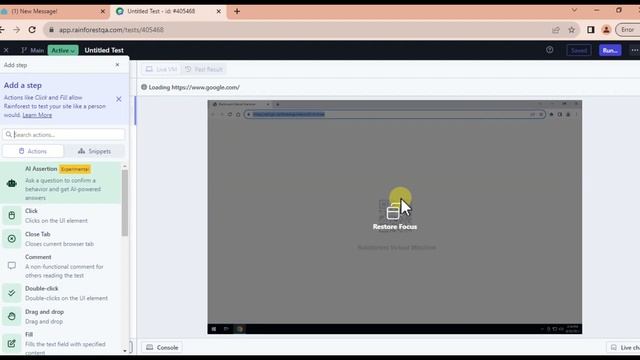
Task: Select the Close Tab action icon
Action: point(11,238)
